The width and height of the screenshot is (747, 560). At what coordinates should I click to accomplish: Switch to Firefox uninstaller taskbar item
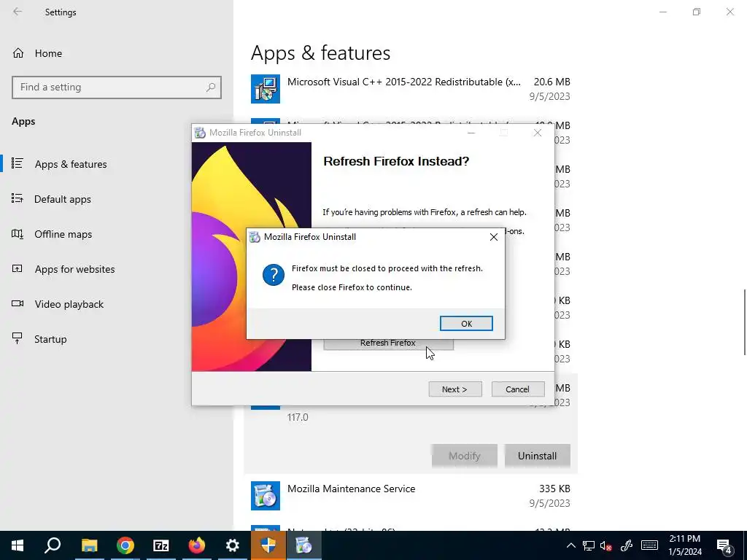click(x=304, y=545)
